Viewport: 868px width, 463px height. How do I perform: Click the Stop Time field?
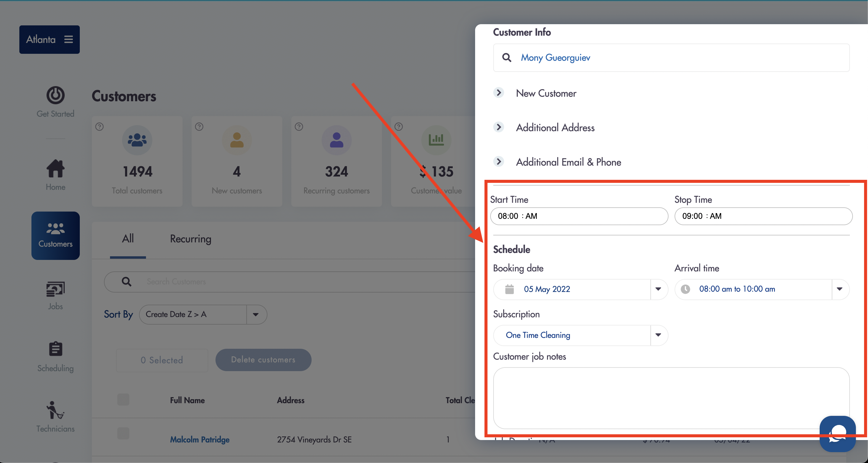[x=763, y=216]
